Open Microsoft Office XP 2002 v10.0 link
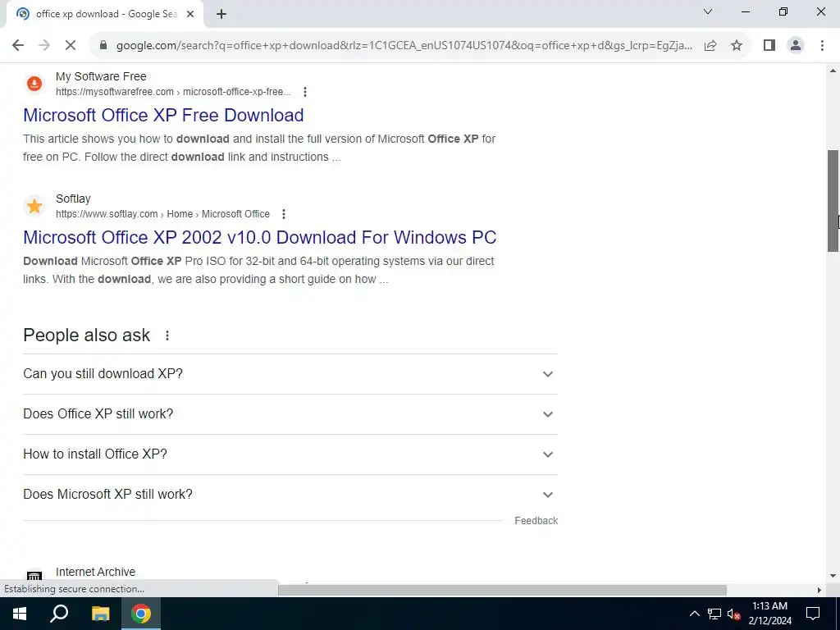 point(260,237)
